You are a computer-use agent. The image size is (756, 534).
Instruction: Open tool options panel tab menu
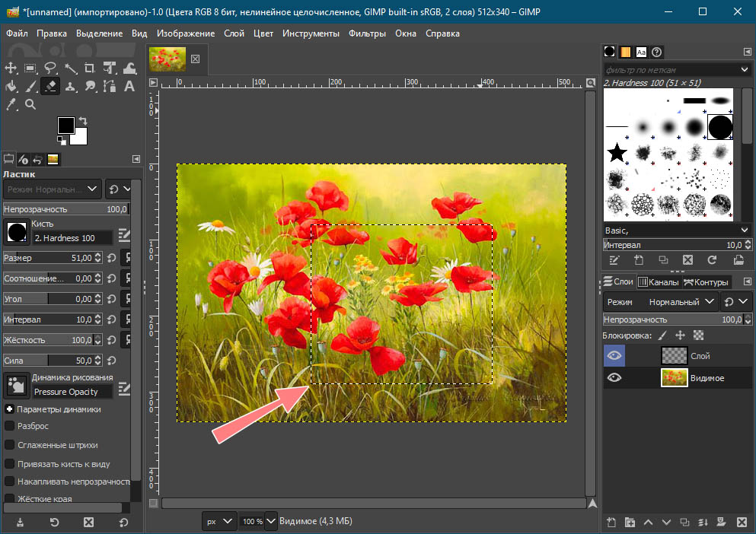pos(136,158)
